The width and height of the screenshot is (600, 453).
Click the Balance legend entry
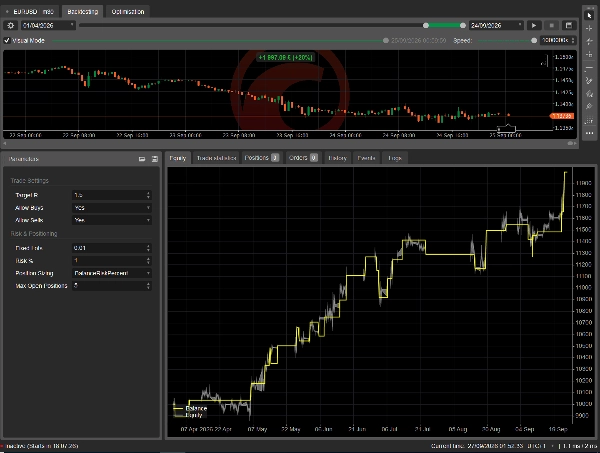[190, 408]
